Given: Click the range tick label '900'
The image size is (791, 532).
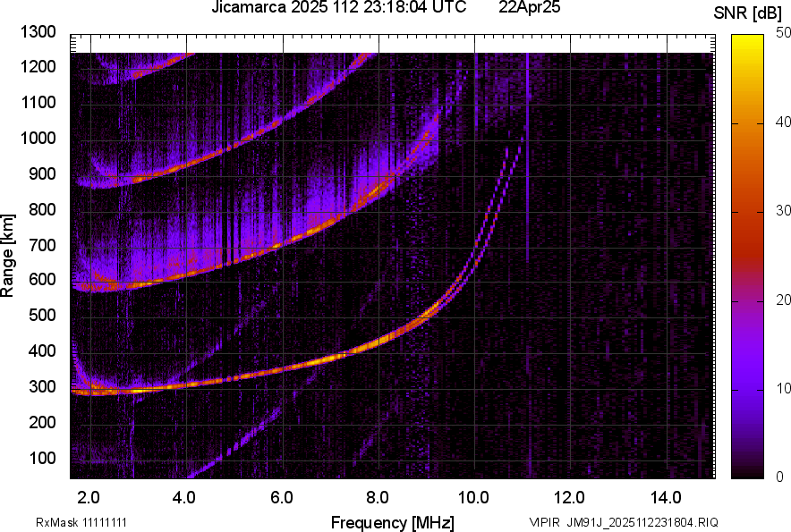Looking at the screenshot, I should 42,173.
